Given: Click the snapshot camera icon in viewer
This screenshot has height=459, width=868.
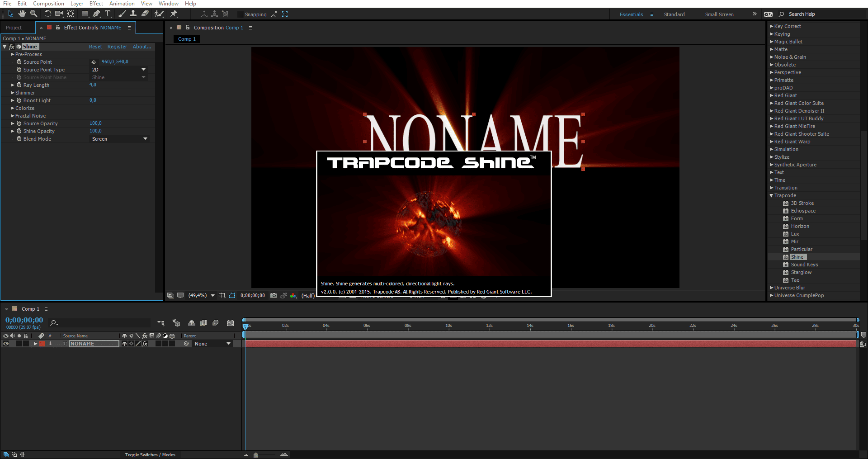Looking at the screenshot, I should [274, 295].
